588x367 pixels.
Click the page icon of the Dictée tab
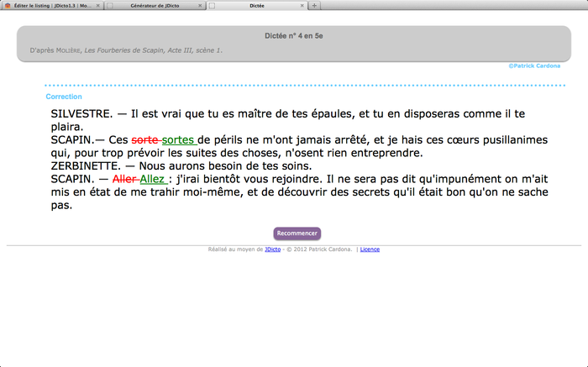click(x=212, y=5)
